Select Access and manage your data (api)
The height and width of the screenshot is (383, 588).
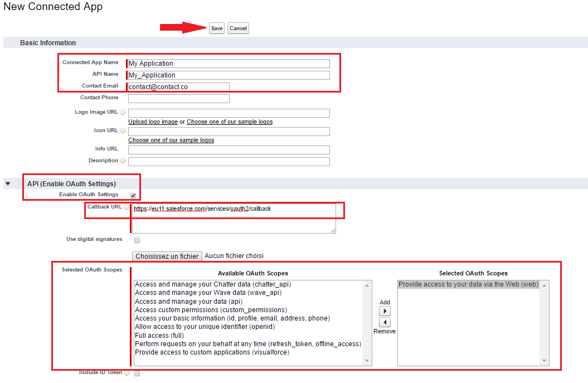click(x=188, y=301)
